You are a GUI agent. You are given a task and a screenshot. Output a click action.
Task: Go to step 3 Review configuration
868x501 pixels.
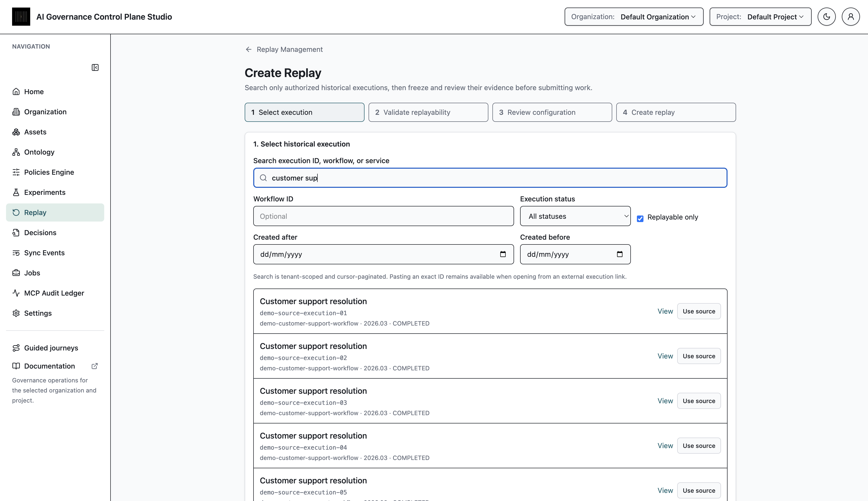pos(552,112)
